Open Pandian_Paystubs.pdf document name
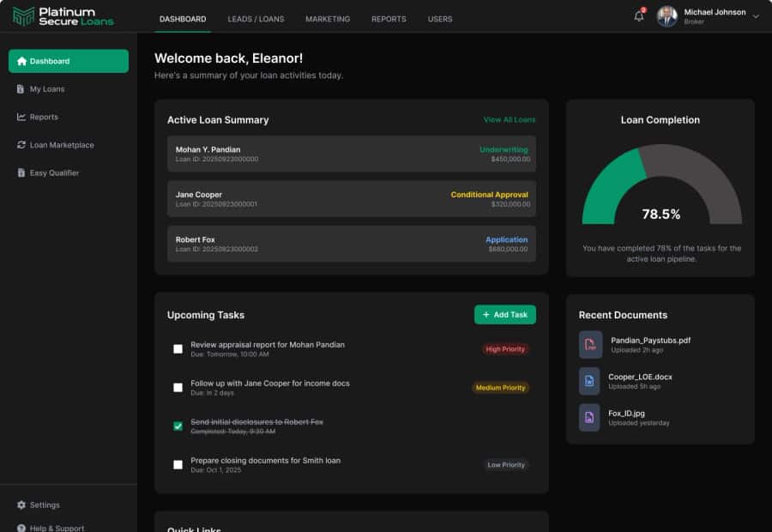This screenshot has height=532, width=772. pyautogui.click(x=651, y=341)
